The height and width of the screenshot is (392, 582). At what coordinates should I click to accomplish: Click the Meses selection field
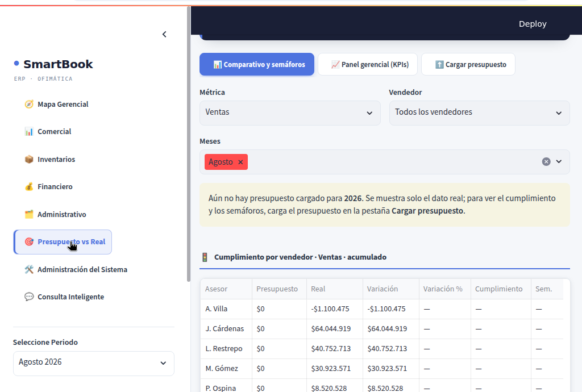385,162
